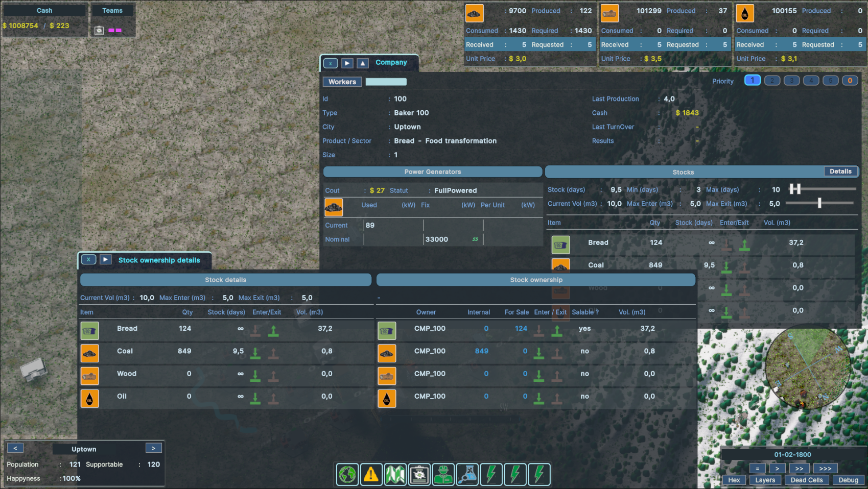
Task: Click the Oil icon in Stock ownership list
Action: (387, 398)
